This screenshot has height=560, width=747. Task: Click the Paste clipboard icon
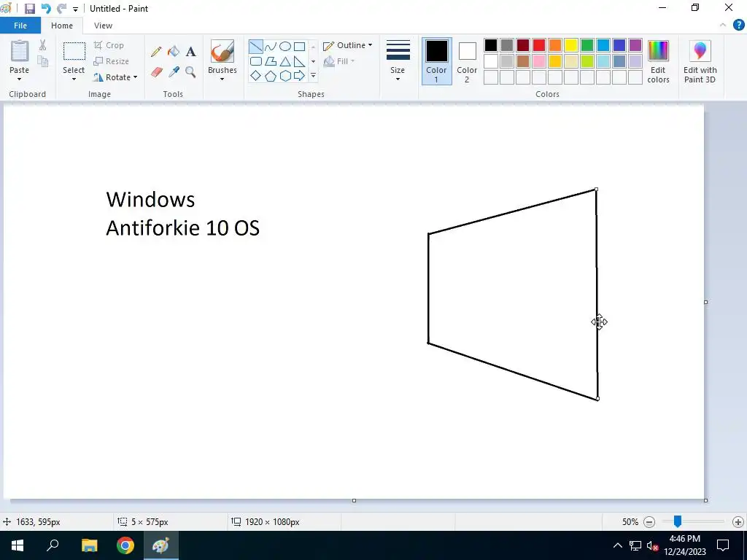[x=20, y=51]
